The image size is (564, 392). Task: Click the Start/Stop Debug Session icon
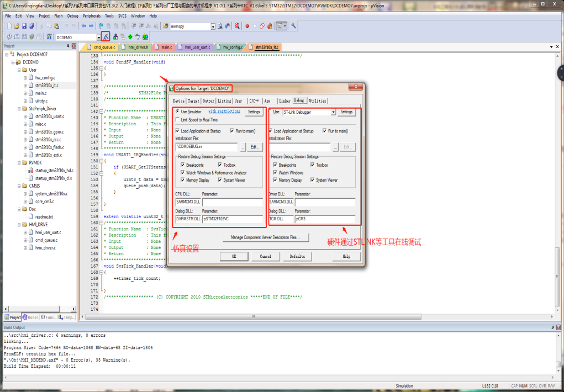tap(236, 26)
